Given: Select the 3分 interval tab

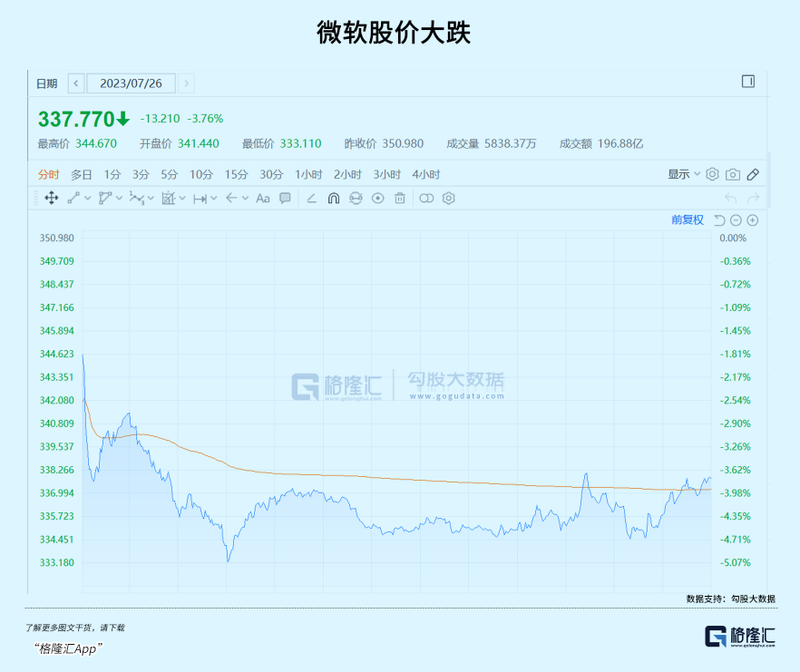Looking at the screenshot, I should 141,174.
